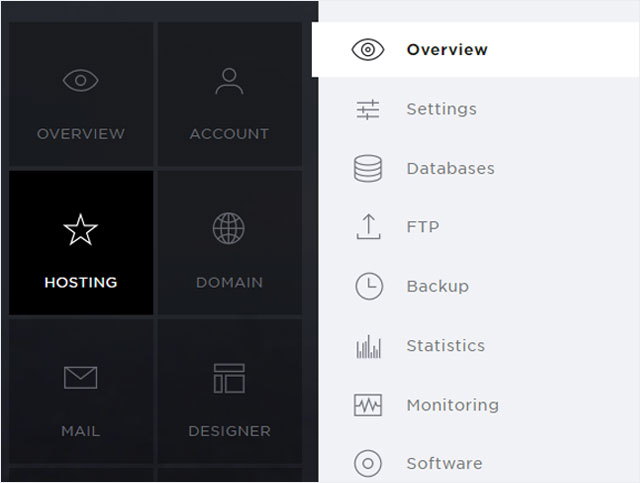640x483 pixels.
Task: Go to the Settings menu entry
Action: coord(441,109)
